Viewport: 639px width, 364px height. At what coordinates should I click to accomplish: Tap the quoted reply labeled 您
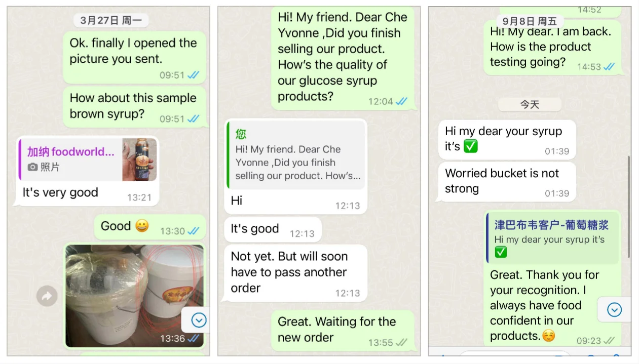pyautogui.click(x=296, y=155)
